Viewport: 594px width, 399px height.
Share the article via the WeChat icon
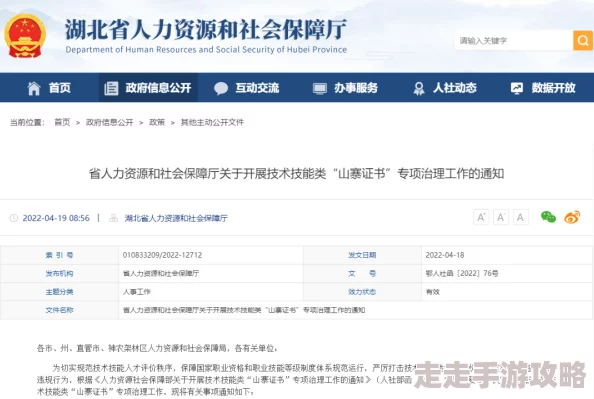[x=548, y=217]
